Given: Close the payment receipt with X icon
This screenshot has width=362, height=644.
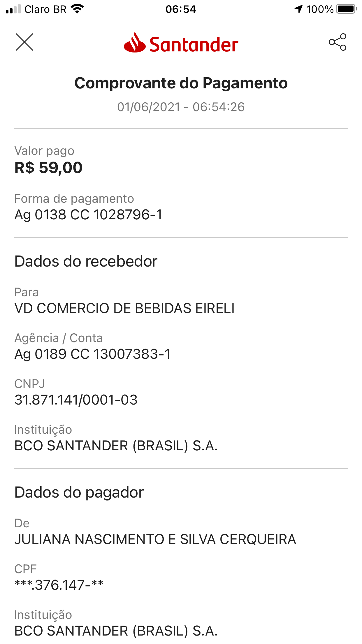Looking at the screenshot, I should click(24, 42).
